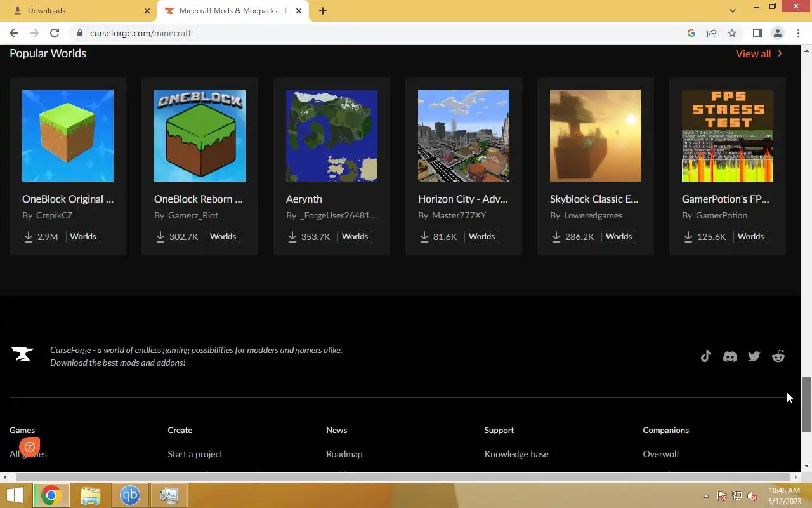Open the Chrome three-dot menu
Image resolution: width=812 pixels, height=508 pixels.
point(798,33)
